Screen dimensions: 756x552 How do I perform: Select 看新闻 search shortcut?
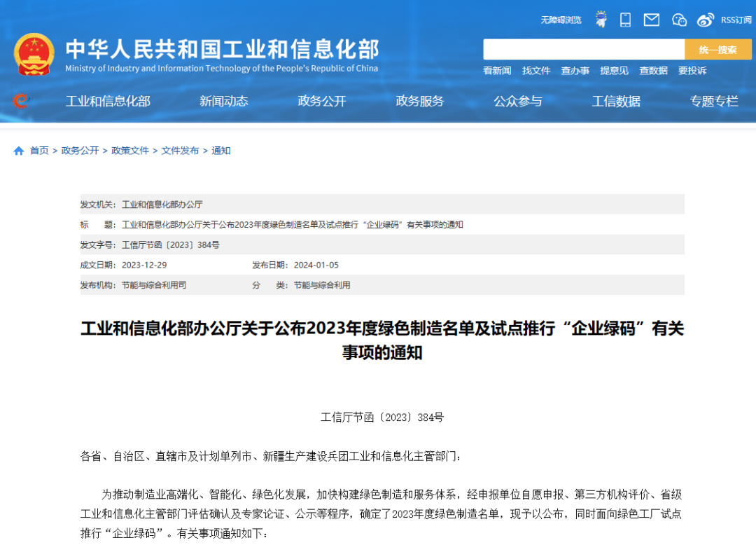click(x=497, y=71)
